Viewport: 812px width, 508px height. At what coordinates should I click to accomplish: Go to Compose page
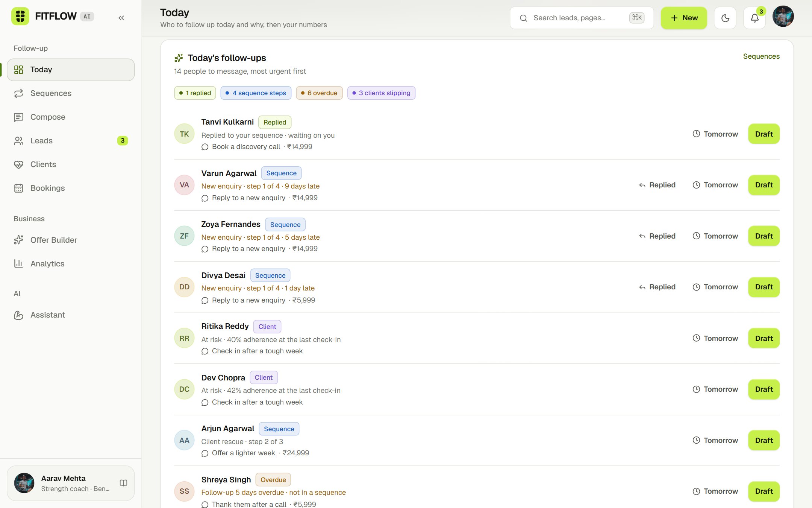71,117
